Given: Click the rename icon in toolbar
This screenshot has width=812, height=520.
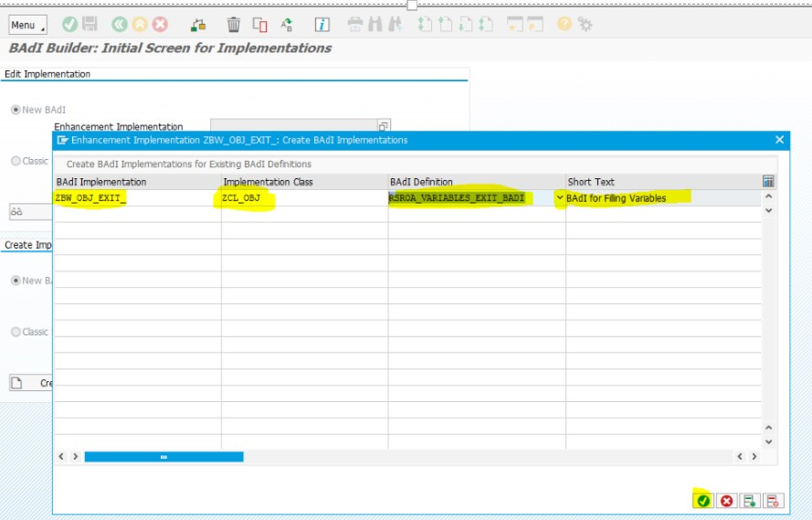Looking at the screenshot, I should click(287, 25).
